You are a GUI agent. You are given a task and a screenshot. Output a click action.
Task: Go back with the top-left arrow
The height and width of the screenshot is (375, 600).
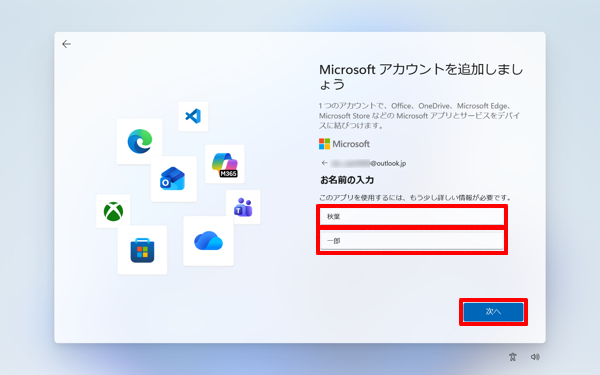click(67, 44)
